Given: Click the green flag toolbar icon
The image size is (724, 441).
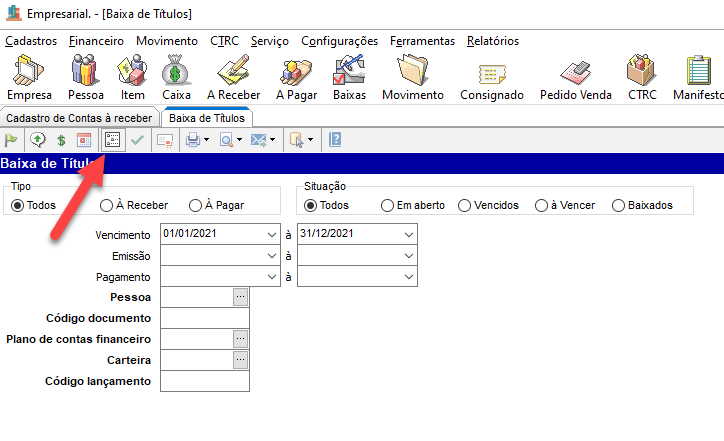Looking at the screenshot, I should (12, 140).
